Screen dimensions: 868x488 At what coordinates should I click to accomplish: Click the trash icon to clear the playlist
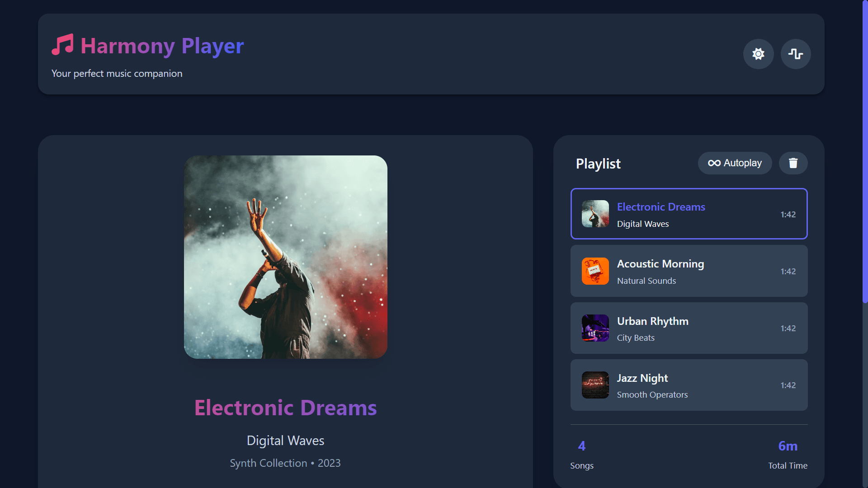[x=793, y=163]
